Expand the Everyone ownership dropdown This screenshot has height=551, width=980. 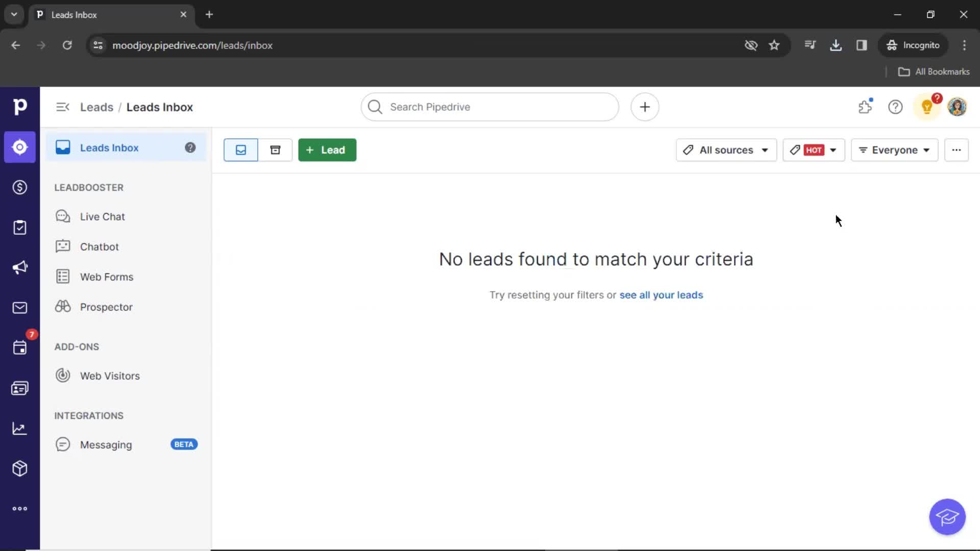click(x=895, y=149)
